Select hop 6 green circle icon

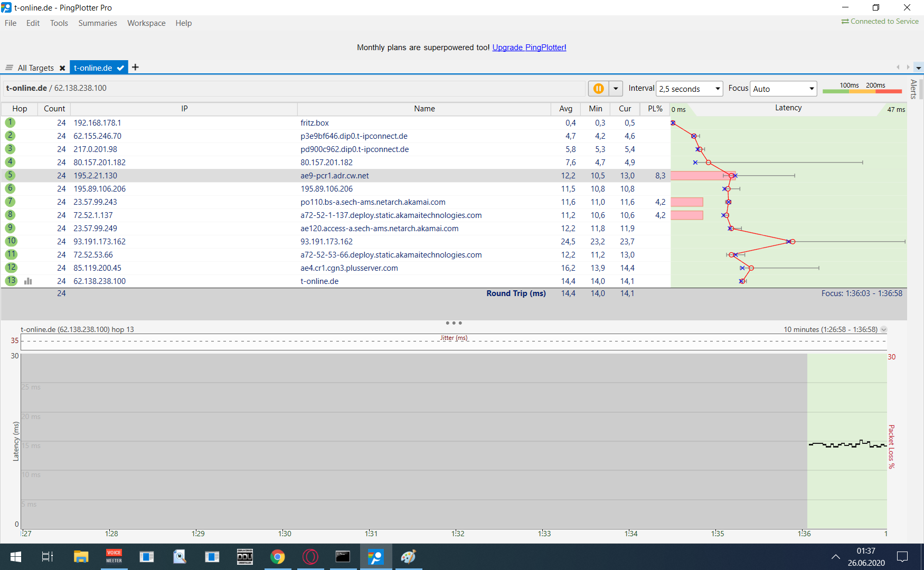(x=10, y=188)
